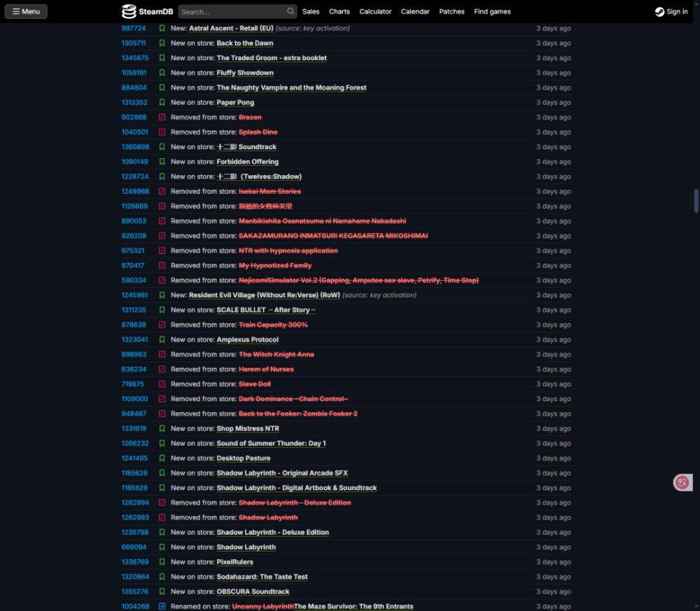The image size is (700, 611).
Task: Open removed entry Back to the Fooker: Zombie Fooker 2
Action: [x=297, y=414]
